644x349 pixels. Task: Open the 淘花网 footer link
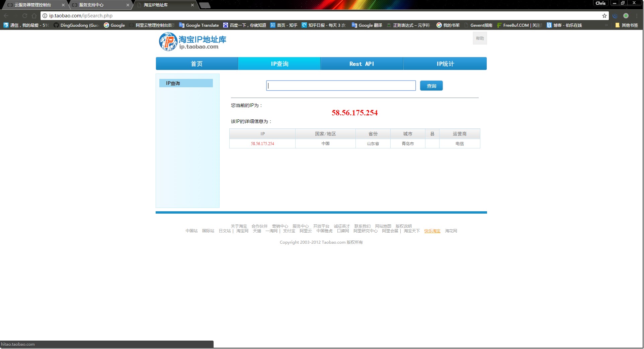click(451, 231)
